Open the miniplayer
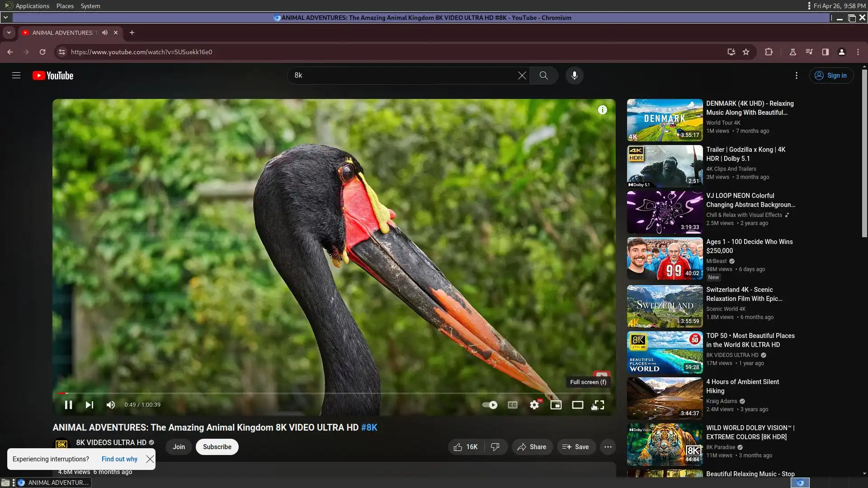 (x=556, y=405)
